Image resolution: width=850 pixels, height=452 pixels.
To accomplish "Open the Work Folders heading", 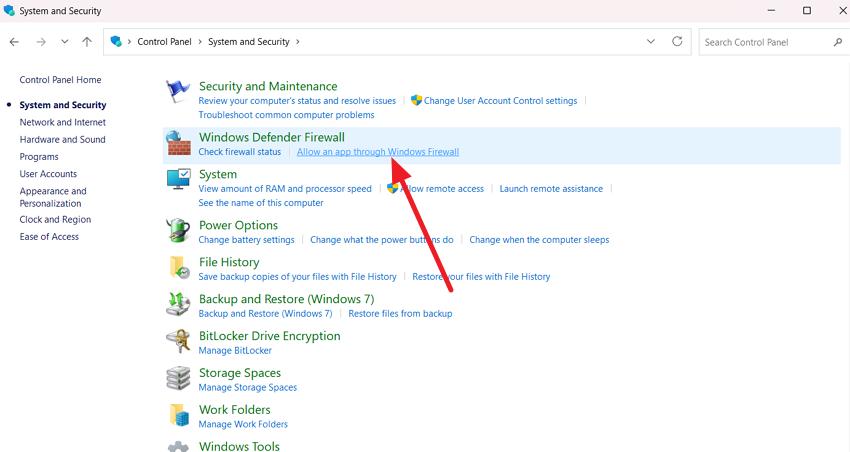I will pyautogui.click(x=235, y=410).
